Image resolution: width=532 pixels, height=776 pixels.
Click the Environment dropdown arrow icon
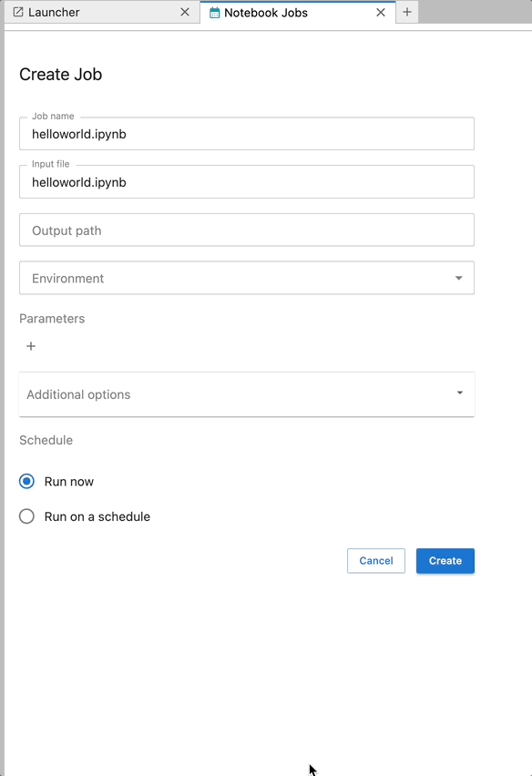click(458, 277)
